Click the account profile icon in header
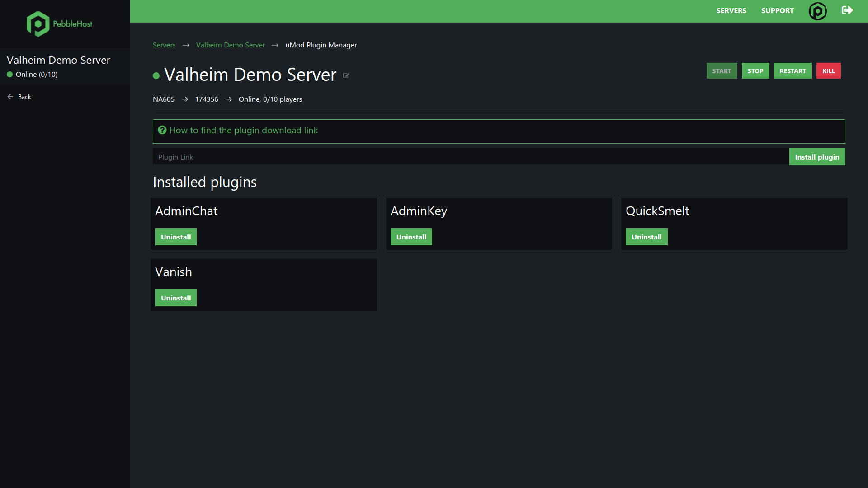Image resolution: width=868 pixels, height=488 pixels. point(817,11)
